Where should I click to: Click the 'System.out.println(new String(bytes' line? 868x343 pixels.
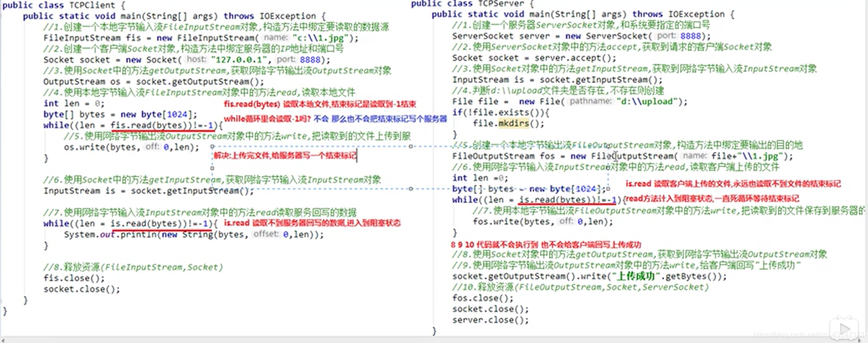194,235
